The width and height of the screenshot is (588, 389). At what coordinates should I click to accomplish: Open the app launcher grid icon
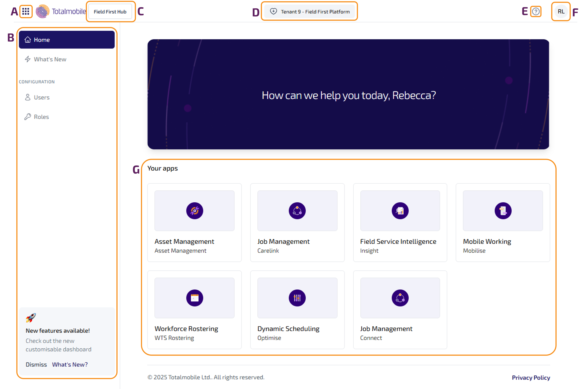click(26, 11)
